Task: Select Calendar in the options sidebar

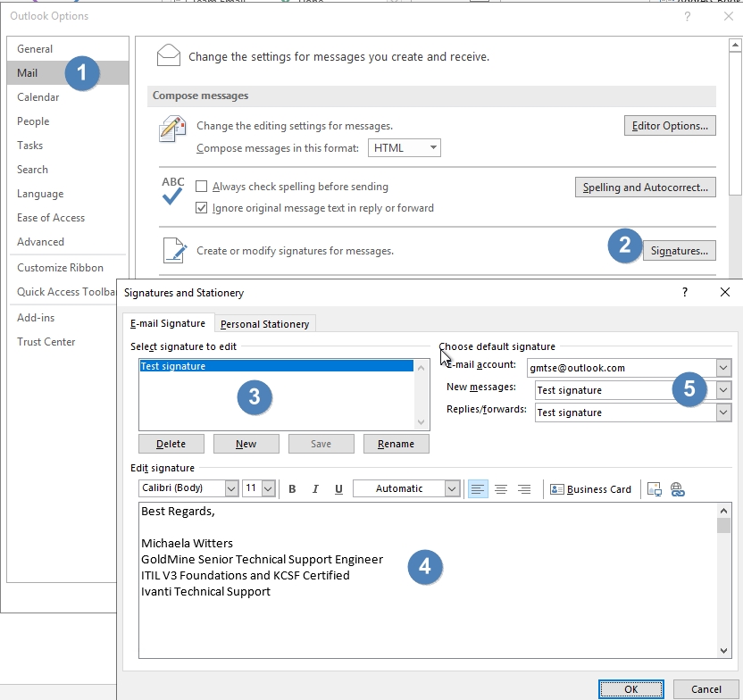Action: tap(38, 97)
